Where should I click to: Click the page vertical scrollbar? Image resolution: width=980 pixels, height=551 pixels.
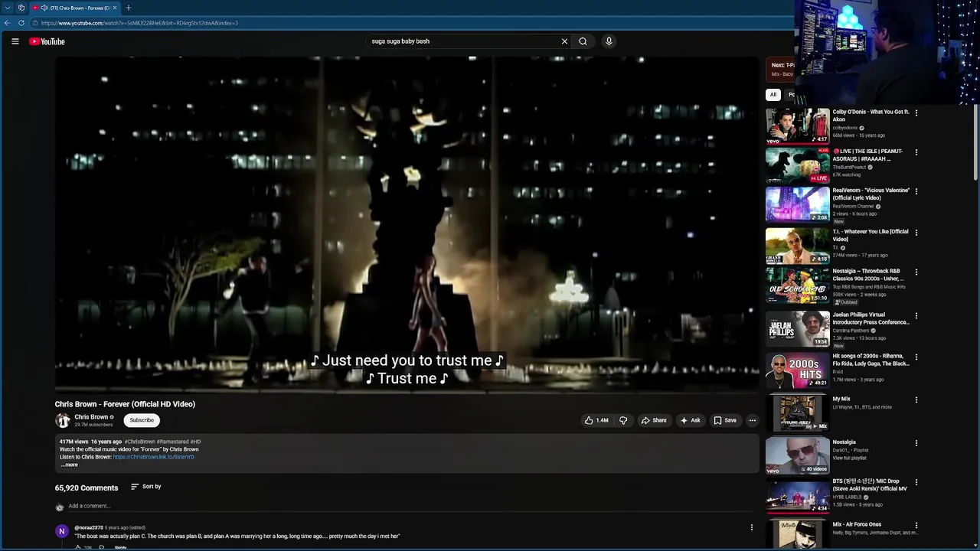(976, 142)
